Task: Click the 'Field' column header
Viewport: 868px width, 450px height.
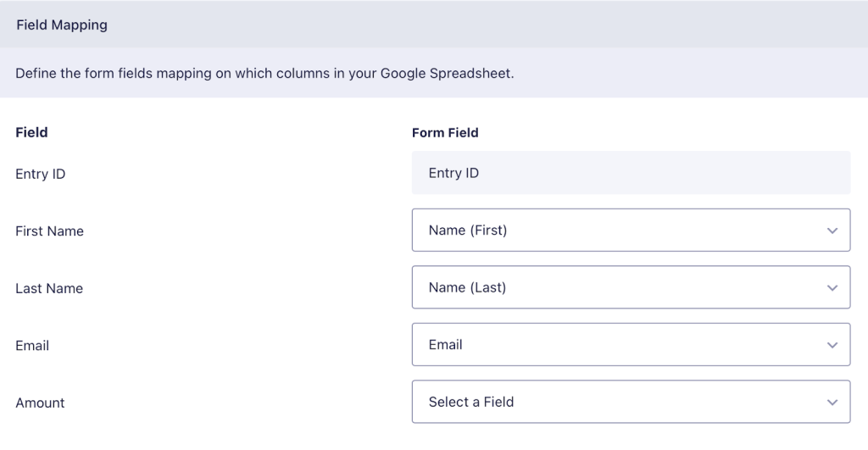Action: click(31, 132)
